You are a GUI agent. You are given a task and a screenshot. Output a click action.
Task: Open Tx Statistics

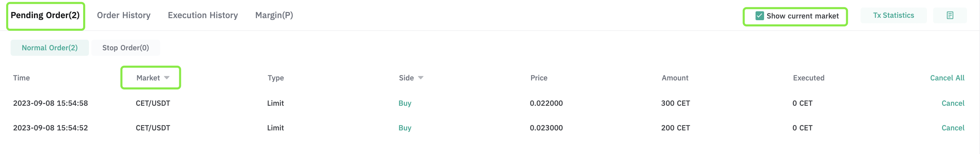(x=893, y=15)
